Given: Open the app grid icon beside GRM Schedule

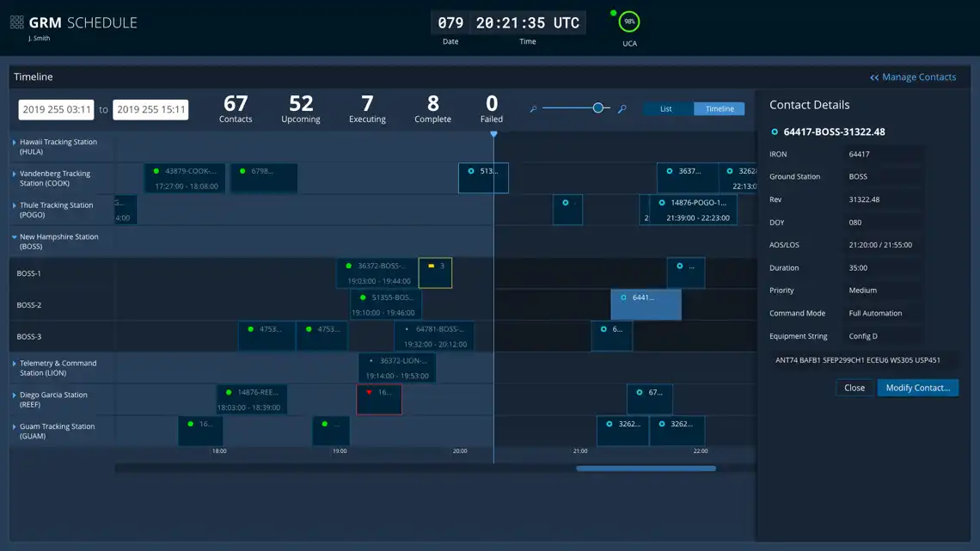Looking at the screenshot, I should tap(17, 22).
